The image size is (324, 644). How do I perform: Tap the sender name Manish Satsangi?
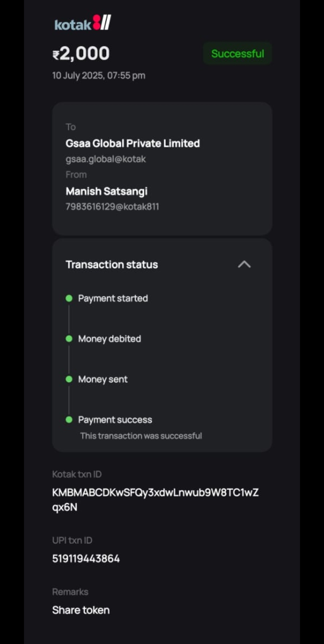coord(106,191)
